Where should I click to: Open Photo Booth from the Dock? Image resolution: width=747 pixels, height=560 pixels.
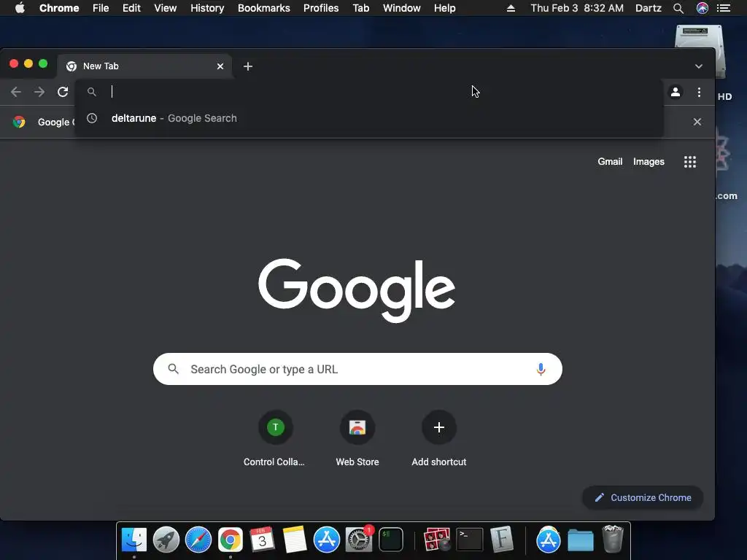pos(437,540)
